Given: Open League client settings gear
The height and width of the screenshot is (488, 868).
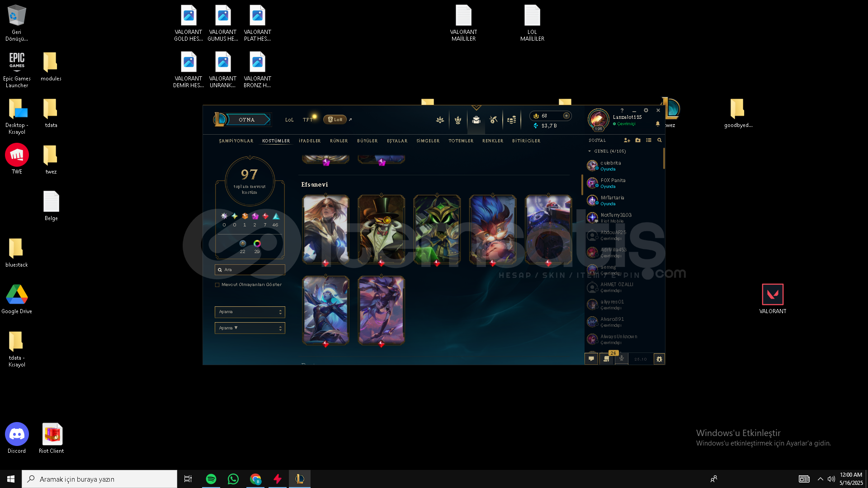Looking at the screenshot, I should coord(646,110).
